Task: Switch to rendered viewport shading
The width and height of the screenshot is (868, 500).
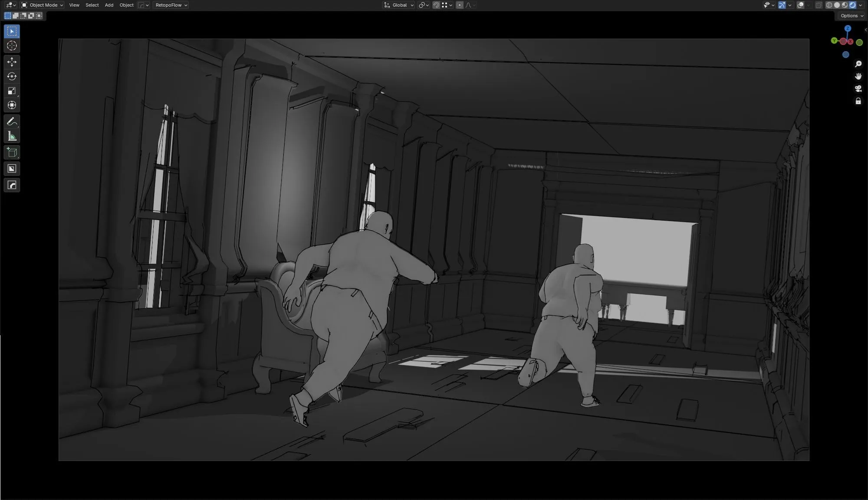Action: click(852, 5)
